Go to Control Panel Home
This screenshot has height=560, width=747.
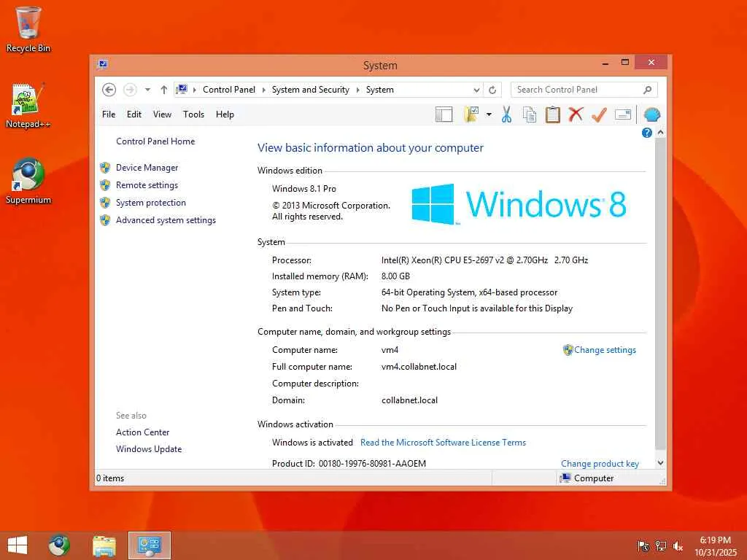click(x=155, y=141)
